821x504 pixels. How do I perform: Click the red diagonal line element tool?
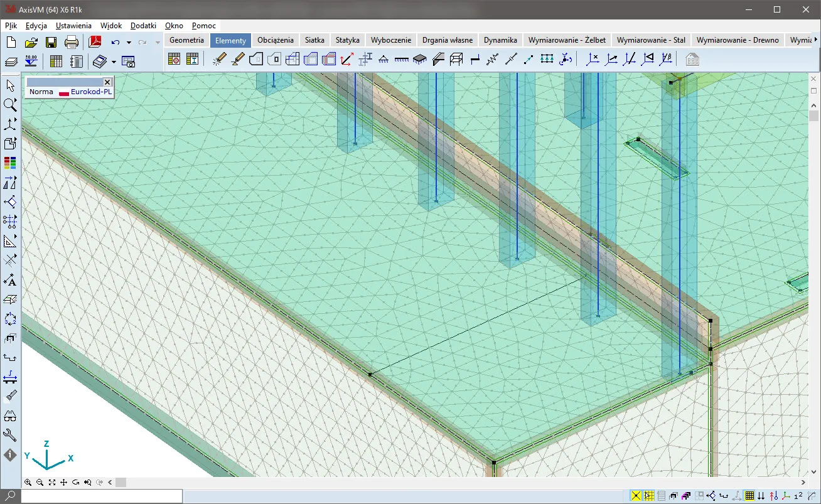tap(346, 60)
